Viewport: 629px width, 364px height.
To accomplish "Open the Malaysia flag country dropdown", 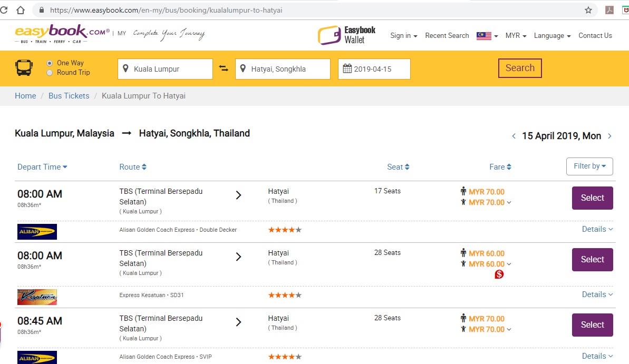I will point(487,36).
